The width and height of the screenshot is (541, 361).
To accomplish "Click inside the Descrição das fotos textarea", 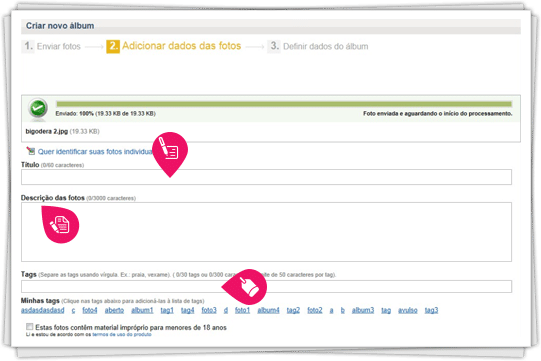I will pyautogui.click(x=266, y=232).
